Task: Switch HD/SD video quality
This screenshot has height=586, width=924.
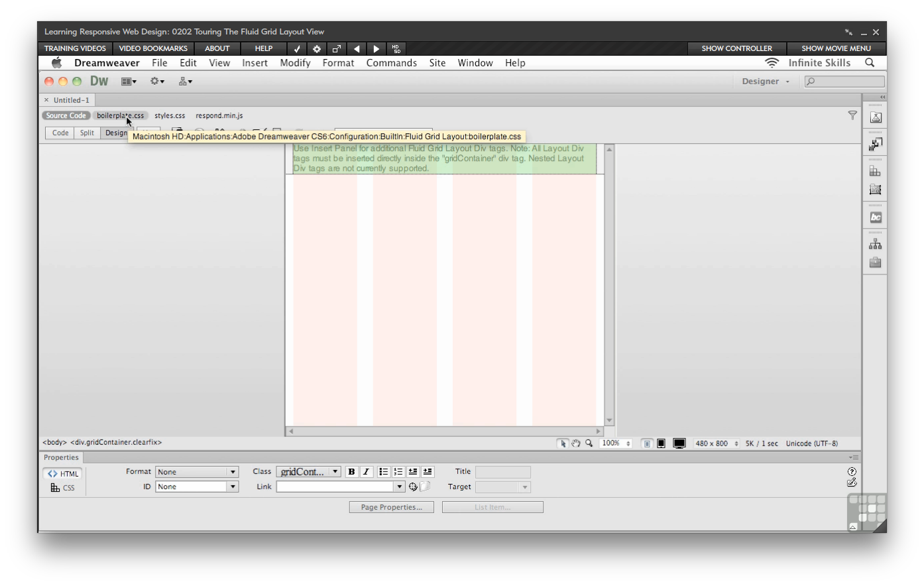Action: pyautogui.click(x=396, y=48)
